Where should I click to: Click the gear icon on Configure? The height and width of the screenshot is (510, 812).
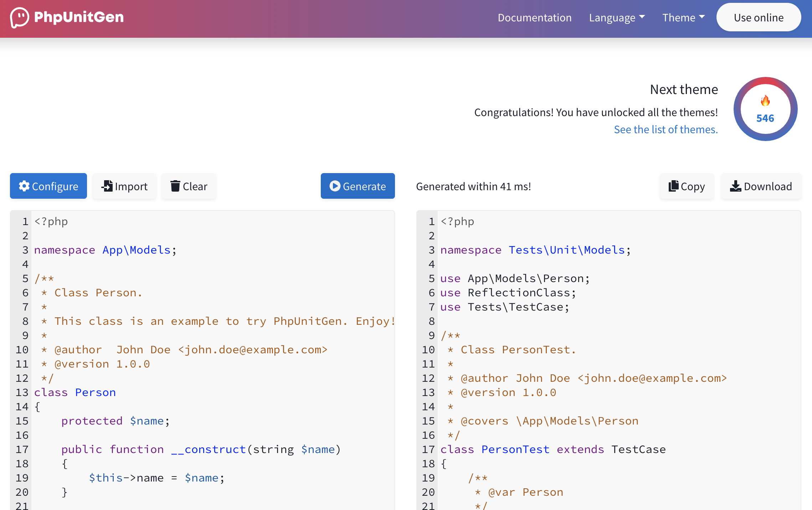[24, 186]
